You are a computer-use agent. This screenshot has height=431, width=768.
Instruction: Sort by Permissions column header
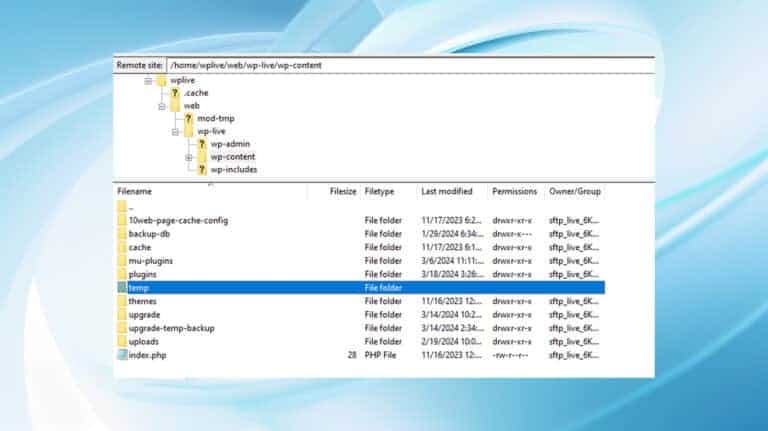coord(514,192)
